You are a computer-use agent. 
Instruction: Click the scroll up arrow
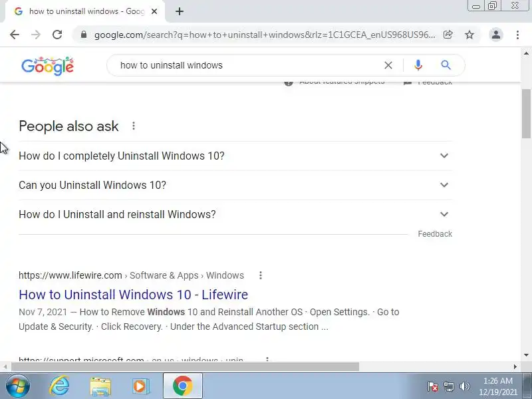point(526,53)
